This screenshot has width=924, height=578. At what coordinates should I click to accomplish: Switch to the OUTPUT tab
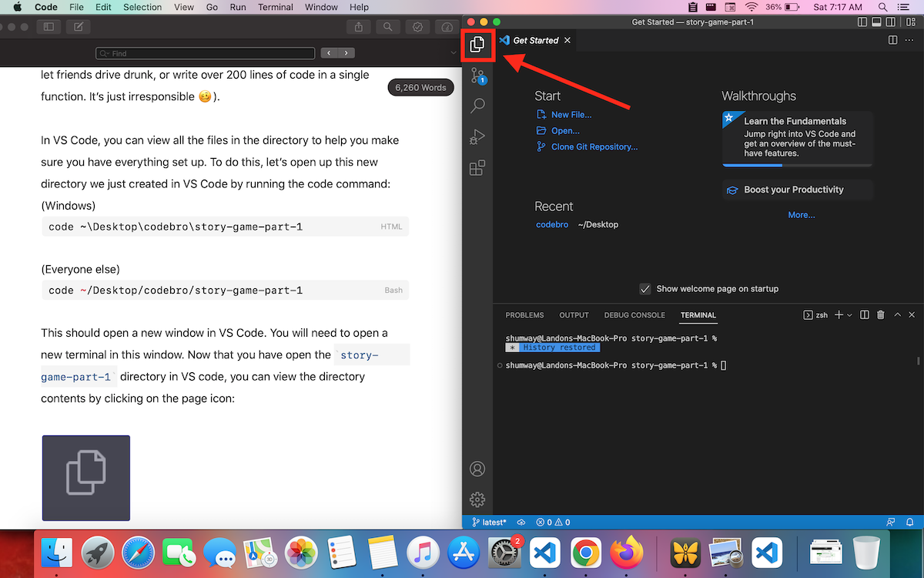[574, 315]
